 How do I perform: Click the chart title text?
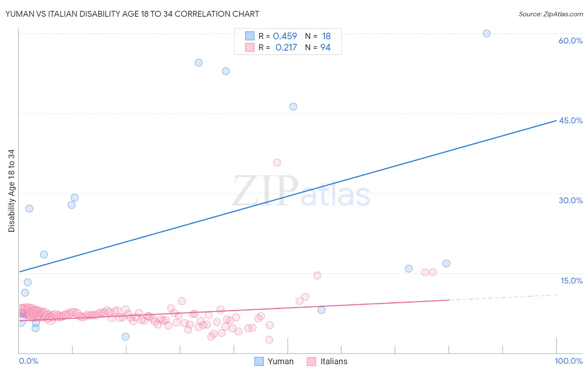[132, 14]
